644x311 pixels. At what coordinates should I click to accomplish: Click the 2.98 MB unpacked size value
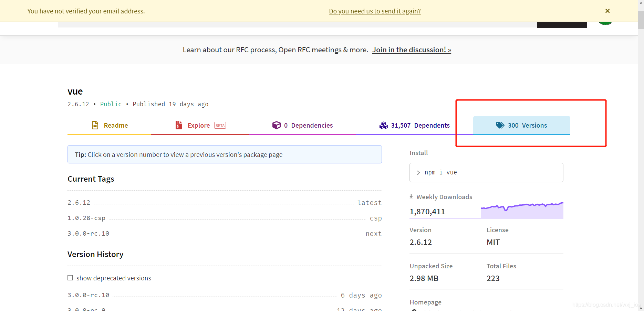click(424, 278)
